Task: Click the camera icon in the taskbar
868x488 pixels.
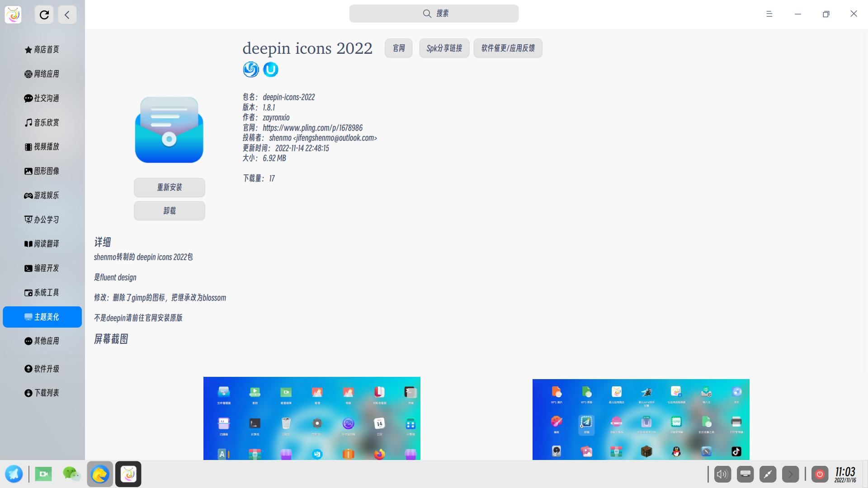Action: 43,474
